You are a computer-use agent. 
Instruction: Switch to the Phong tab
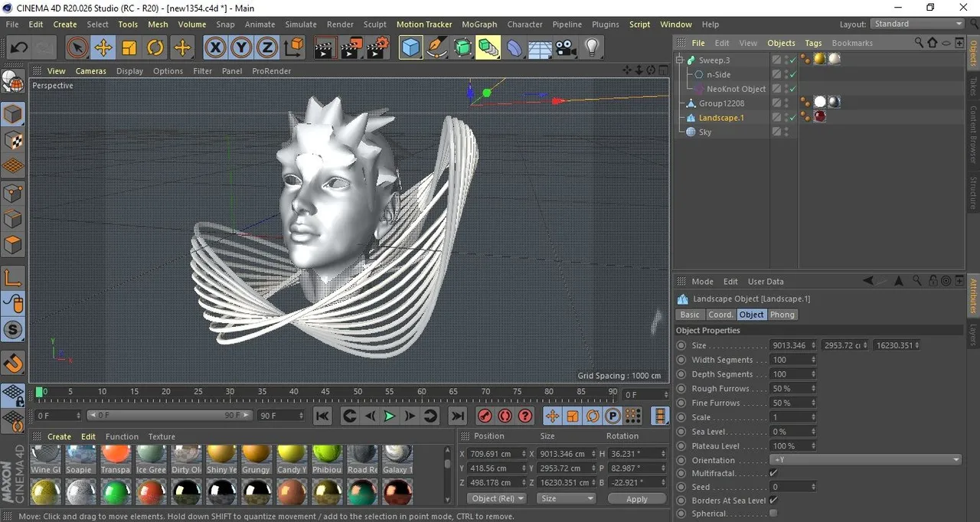click(782, 315)
